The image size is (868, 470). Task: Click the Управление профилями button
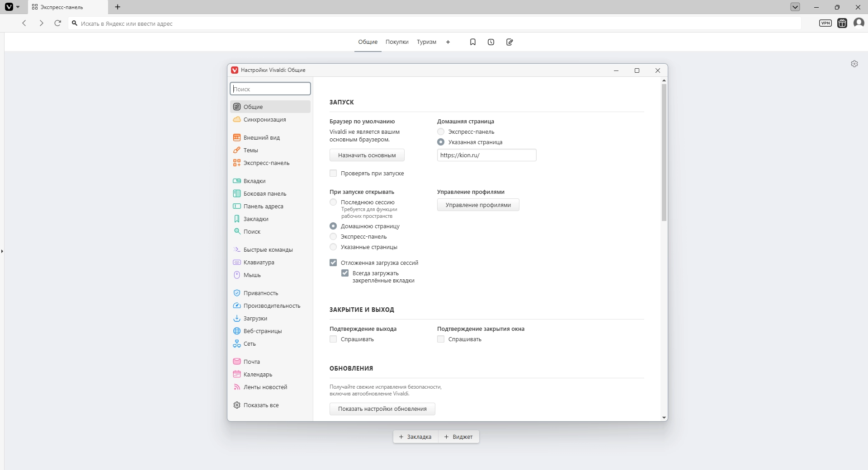[x=478, y=205]
